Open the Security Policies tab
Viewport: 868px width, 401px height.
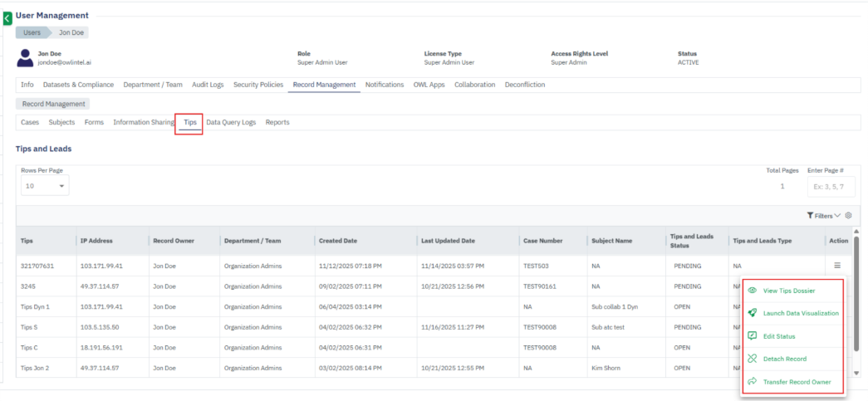coord(257,85)
